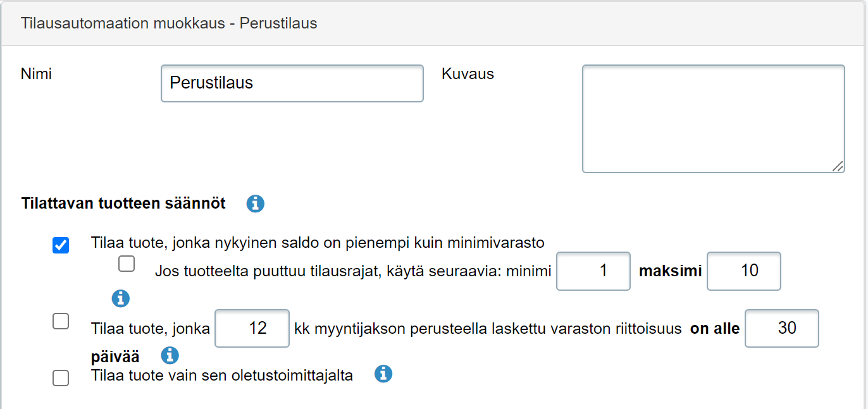
Task: Click the 'on alle' days field showing 30
Action: (781, 328)
